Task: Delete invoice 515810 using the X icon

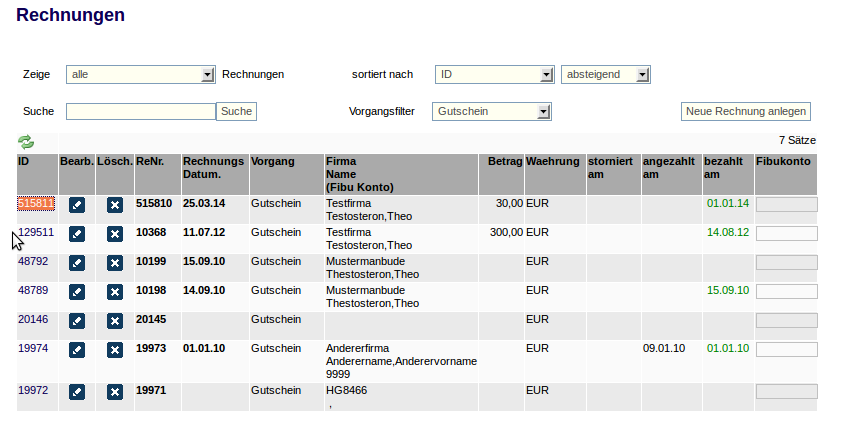Action: coord(115,205)
